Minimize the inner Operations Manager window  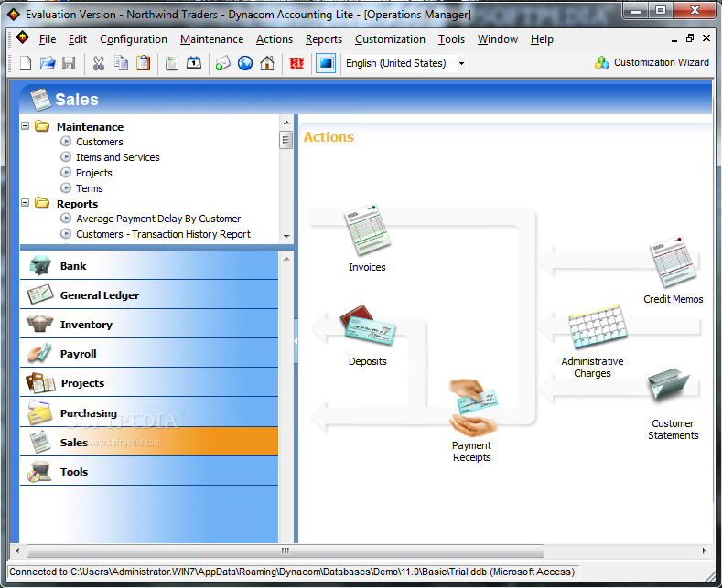[674, 39]
